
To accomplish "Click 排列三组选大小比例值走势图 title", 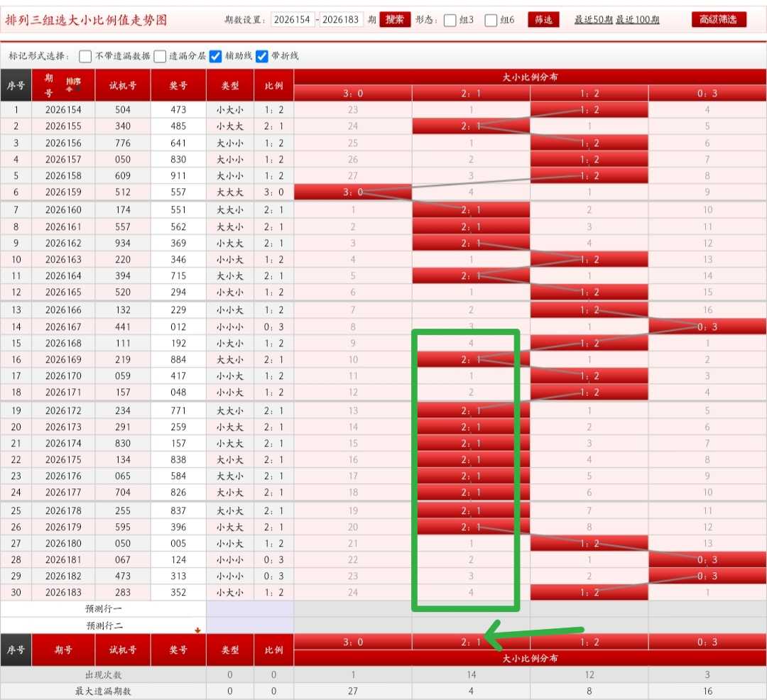I will [86, 20].
